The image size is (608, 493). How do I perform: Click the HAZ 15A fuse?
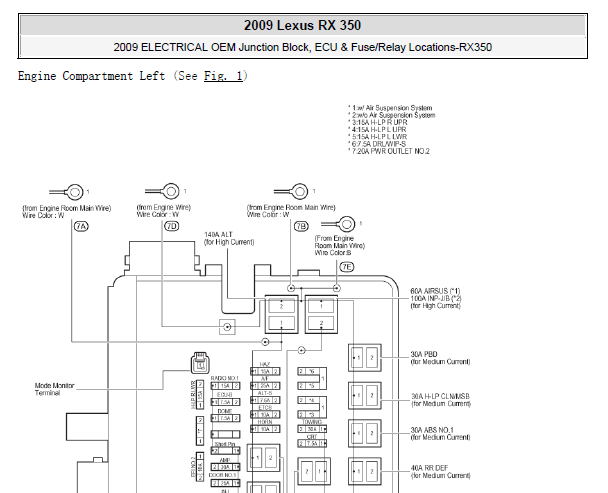[x=265, y=372]
